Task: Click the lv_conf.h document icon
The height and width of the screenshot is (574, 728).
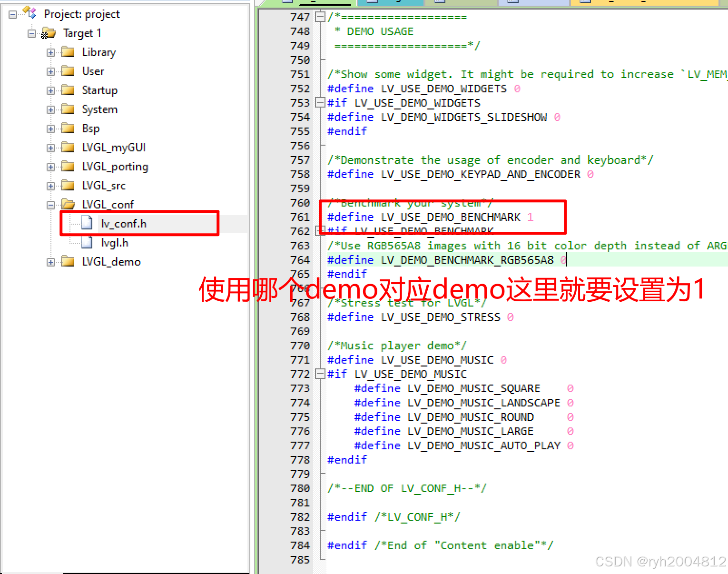Action: (x=87, y=223)
